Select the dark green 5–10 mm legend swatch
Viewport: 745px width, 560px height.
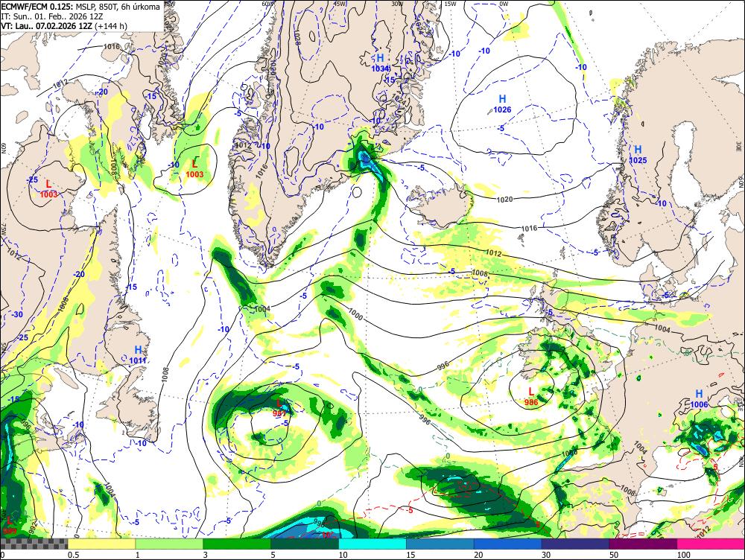point(305,544)
